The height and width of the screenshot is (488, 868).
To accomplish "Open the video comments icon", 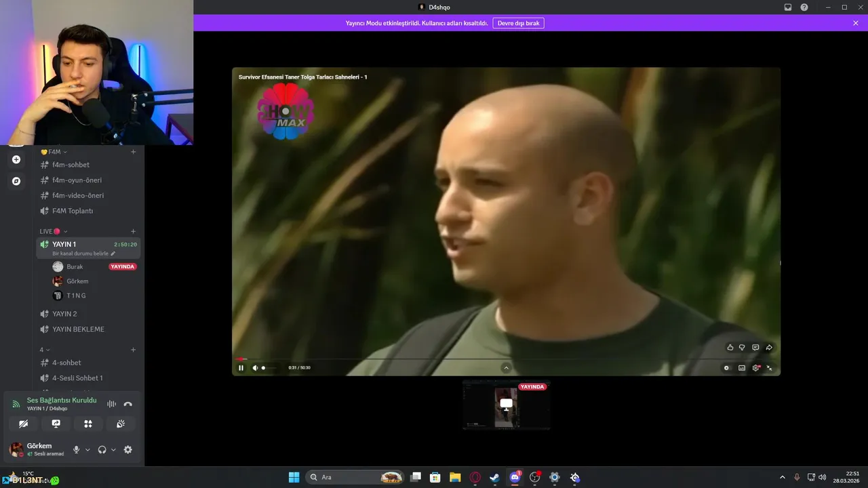I will coord(755,348).
